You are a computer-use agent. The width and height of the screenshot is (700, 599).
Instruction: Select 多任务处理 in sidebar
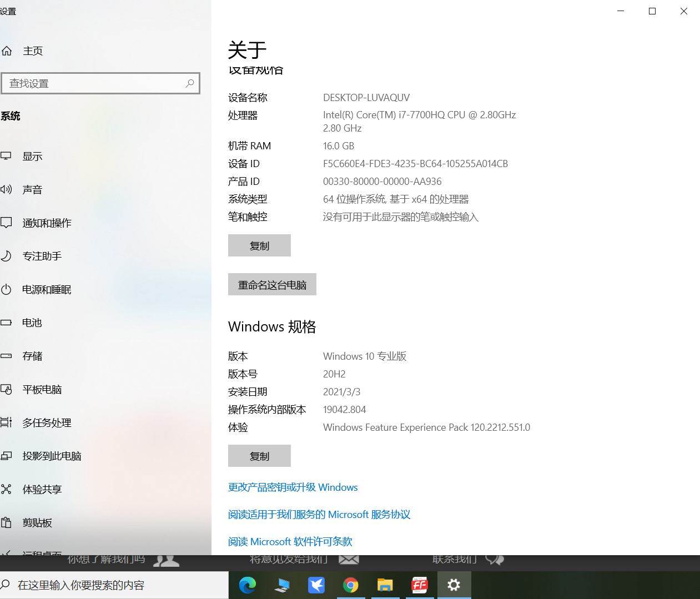[x=47, y=423]
